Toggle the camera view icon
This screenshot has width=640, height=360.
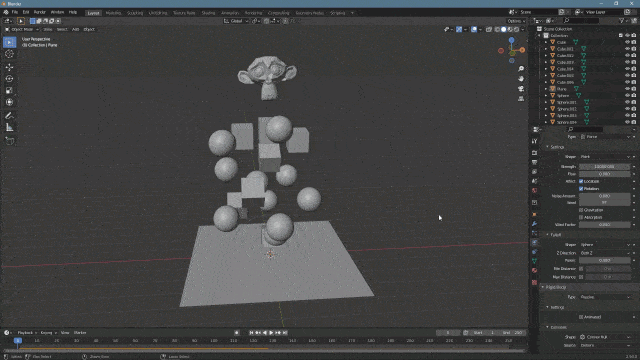point(521,89)
